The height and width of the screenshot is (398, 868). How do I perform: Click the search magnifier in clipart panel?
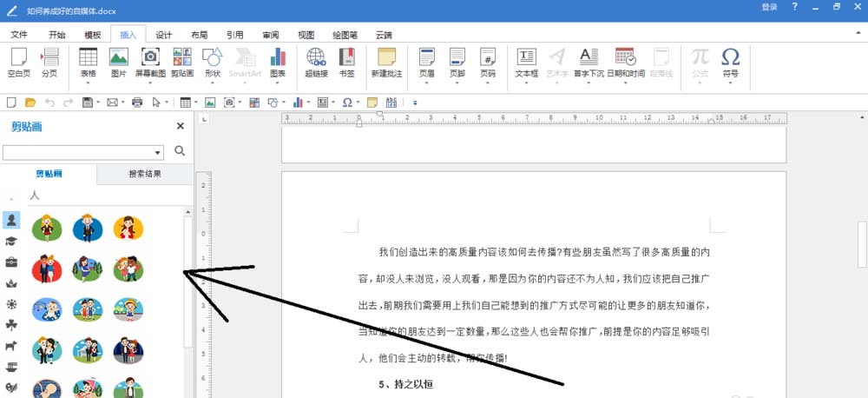tap(180, 151)
